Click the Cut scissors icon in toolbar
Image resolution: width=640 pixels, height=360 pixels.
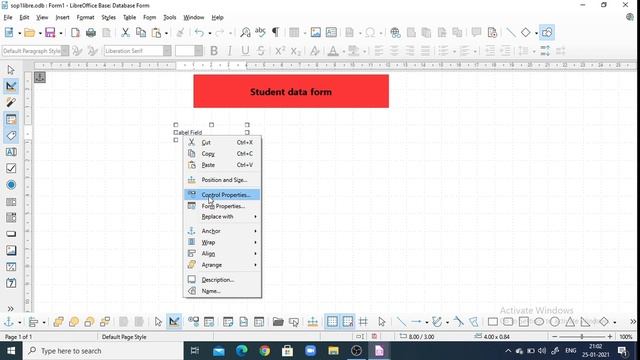[x=125, y=33]
